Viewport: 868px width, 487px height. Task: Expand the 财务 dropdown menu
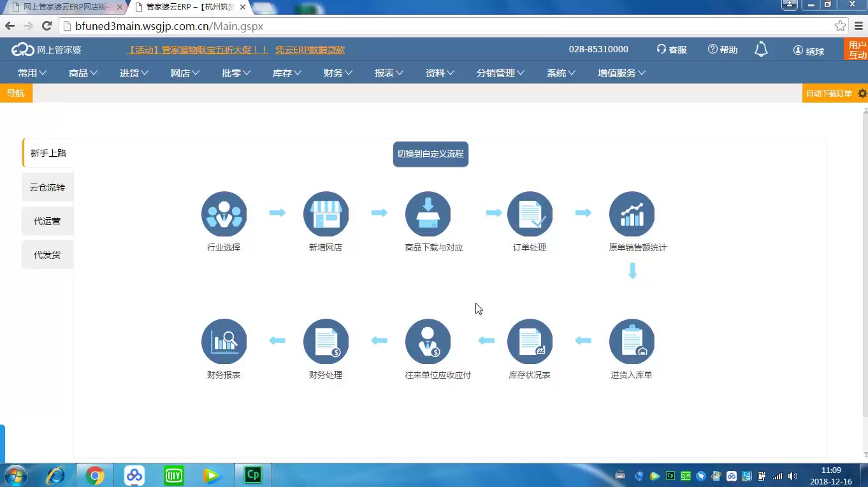click(338, 73)
